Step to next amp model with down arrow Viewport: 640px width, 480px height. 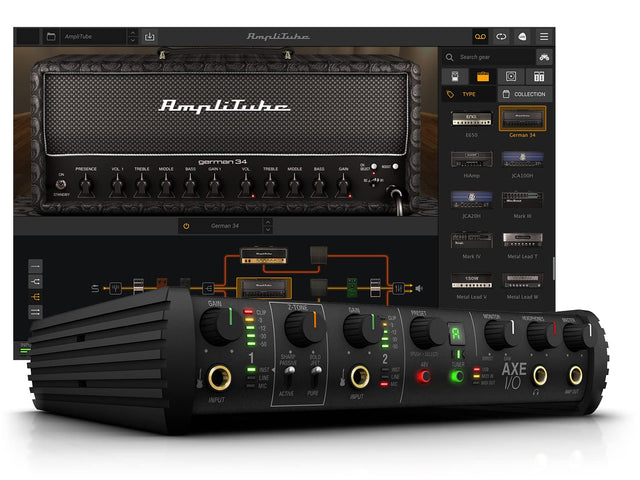pyautogui.click(x=268, y=229)
